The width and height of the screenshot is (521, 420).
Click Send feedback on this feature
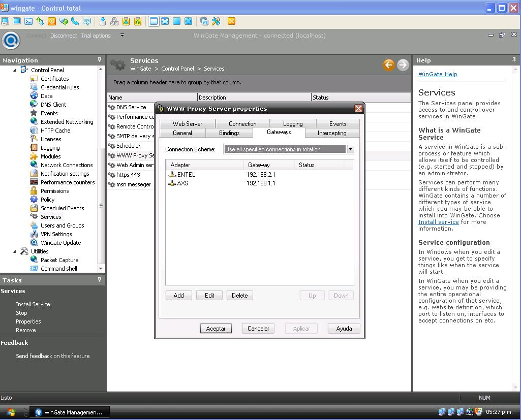tap(53, 356)
